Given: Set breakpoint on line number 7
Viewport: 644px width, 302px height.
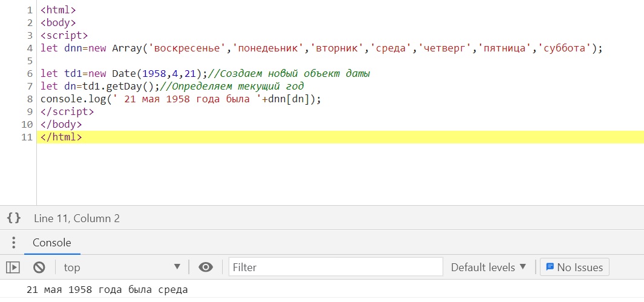Looking at the screenshot, I should pyautogui.click(x=29, y=87).
